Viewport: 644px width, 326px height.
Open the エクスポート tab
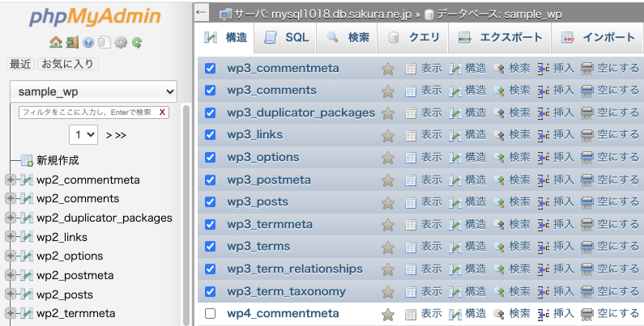500,38
